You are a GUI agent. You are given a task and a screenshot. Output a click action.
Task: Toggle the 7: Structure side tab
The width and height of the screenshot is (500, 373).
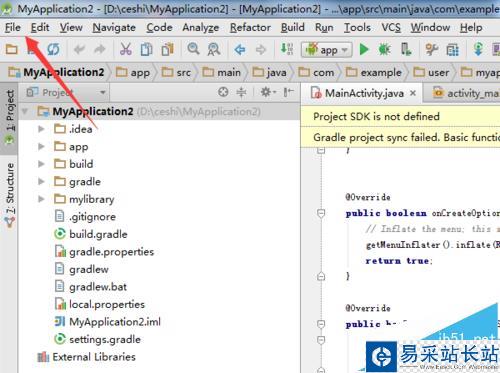[x=10, y=195]
